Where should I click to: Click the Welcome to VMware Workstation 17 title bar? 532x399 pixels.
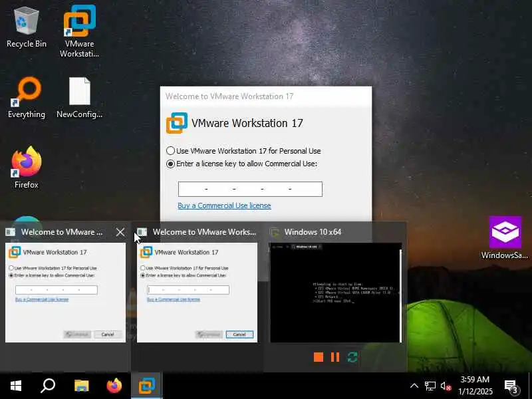(266, 96)
